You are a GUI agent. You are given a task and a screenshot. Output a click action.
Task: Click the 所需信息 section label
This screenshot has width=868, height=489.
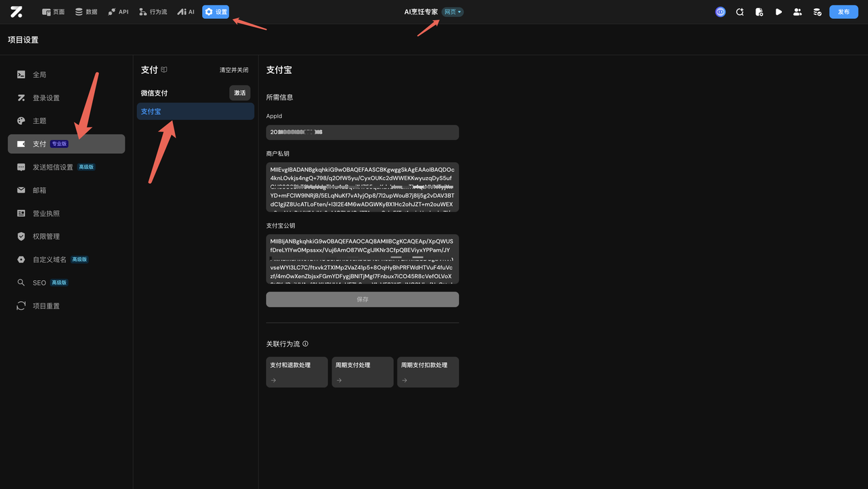pos(279,98)
